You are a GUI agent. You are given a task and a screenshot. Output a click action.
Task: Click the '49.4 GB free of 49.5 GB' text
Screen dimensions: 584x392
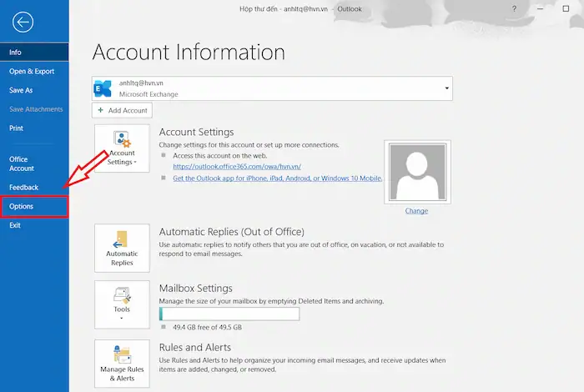207,327
